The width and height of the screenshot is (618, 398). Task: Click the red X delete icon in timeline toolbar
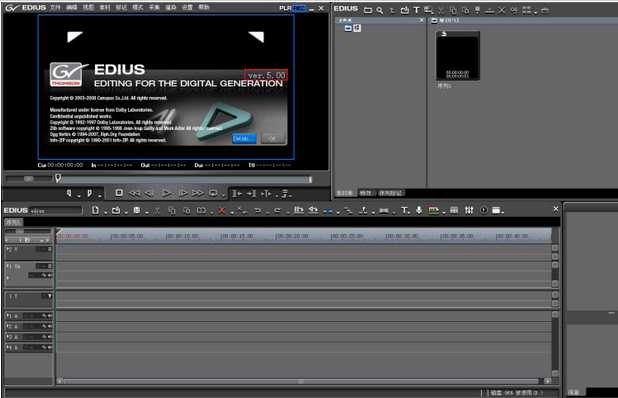[222, 211]
